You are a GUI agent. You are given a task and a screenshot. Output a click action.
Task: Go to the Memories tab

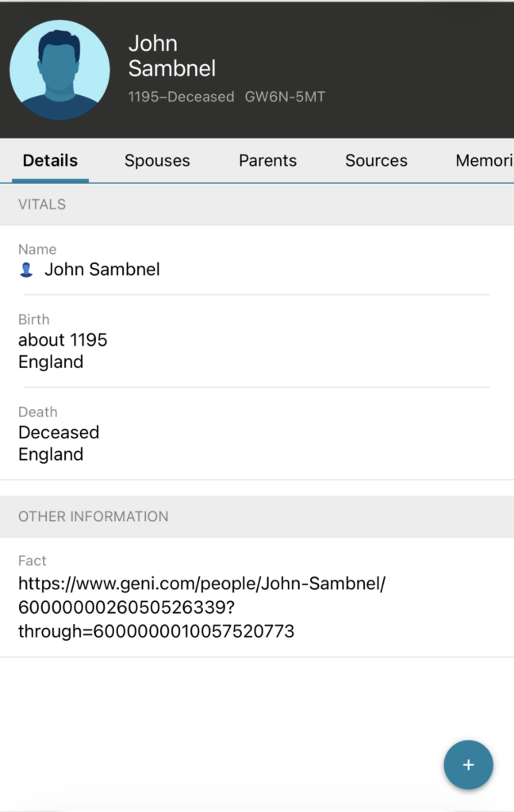pyautogui.click(x=484, y=160)
